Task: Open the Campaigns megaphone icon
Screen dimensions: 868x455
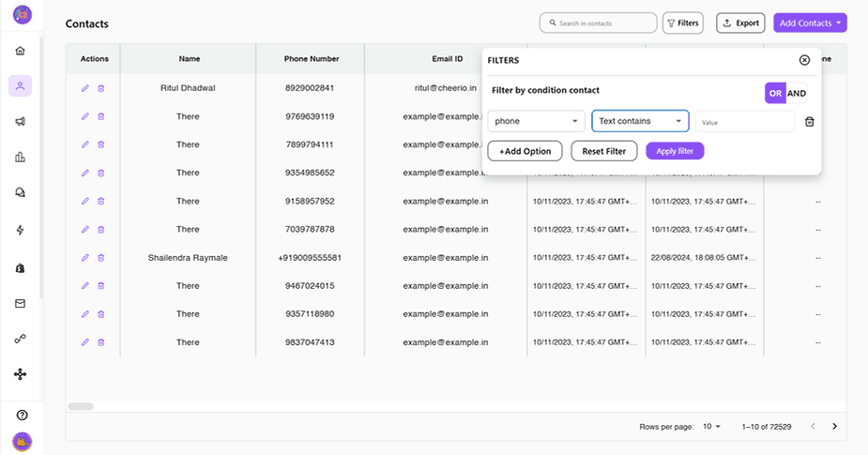Action: click(x=20, y=121)
